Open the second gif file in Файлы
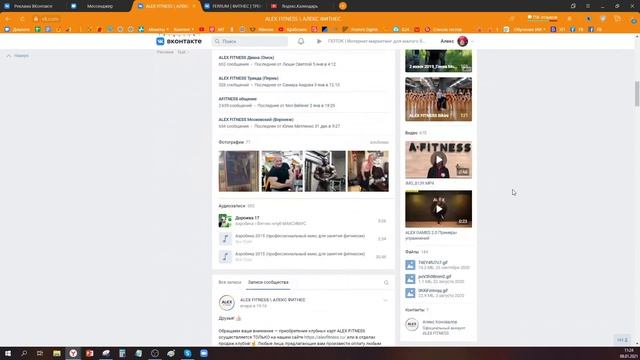 click(434, 276)
